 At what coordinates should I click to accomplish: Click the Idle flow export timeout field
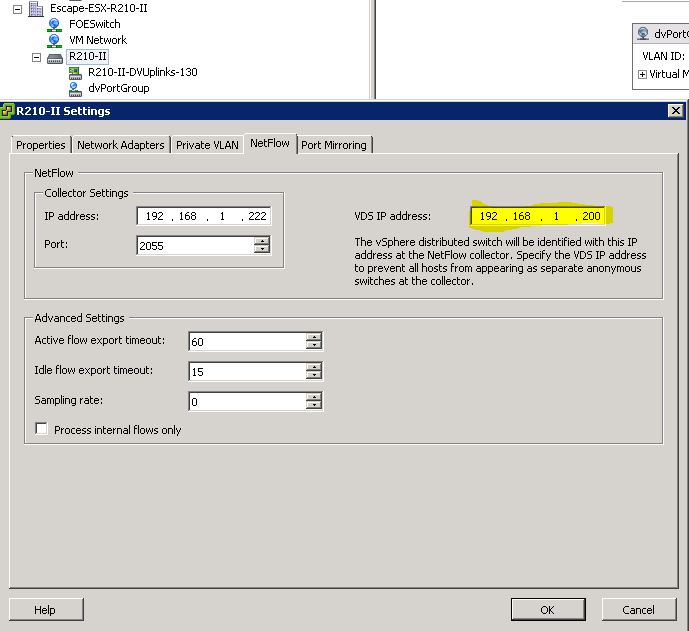pyautogui.click(x=248, y=371)
